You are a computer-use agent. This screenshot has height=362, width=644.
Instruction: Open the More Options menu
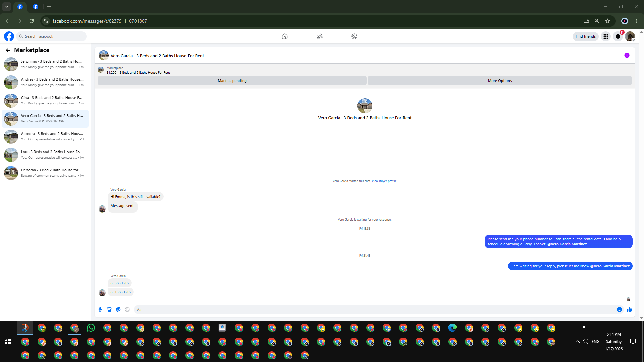coord(499,81)
